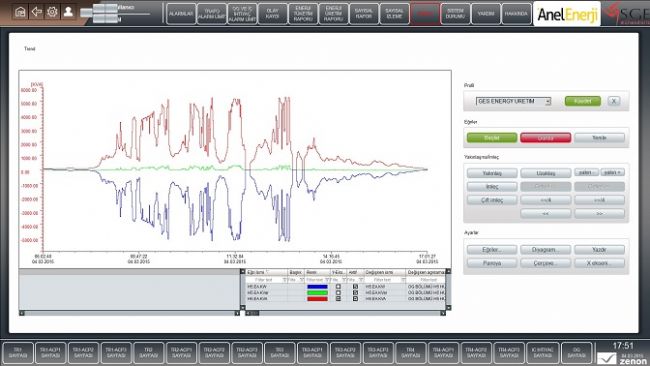650x366 pixels.
Task: Open SİSTEM DURUMU page
Action: (455, 14)
